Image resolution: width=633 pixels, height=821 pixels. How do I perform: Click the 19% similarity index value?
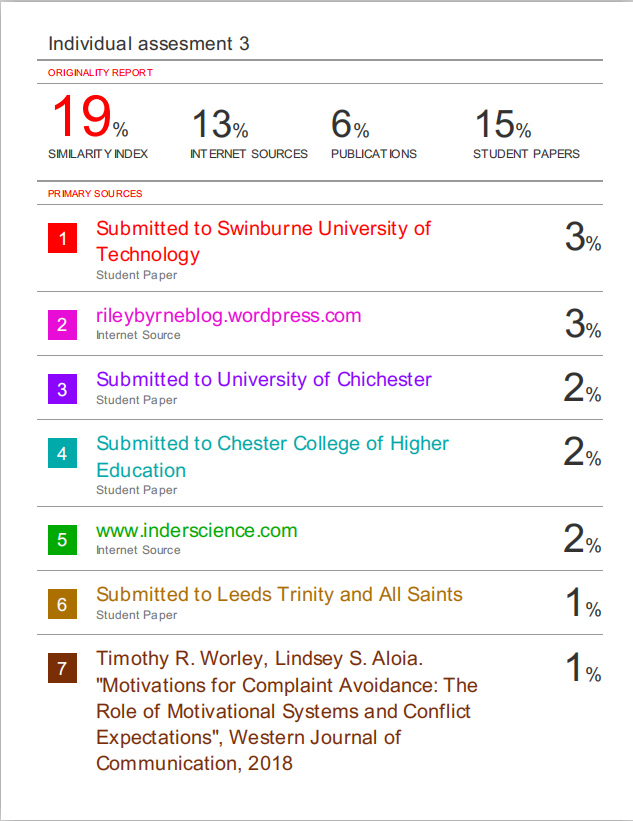[89, 119]
